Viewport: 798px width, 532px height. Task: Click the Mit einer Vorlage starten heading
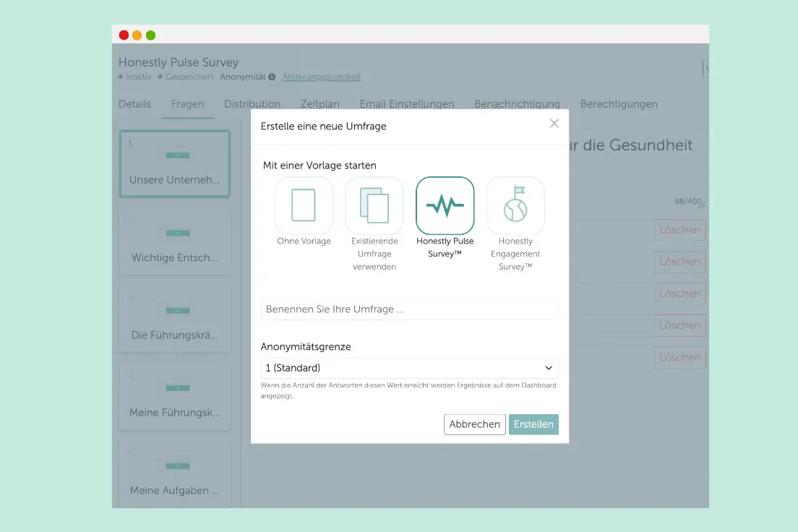(x=319, y=166)
